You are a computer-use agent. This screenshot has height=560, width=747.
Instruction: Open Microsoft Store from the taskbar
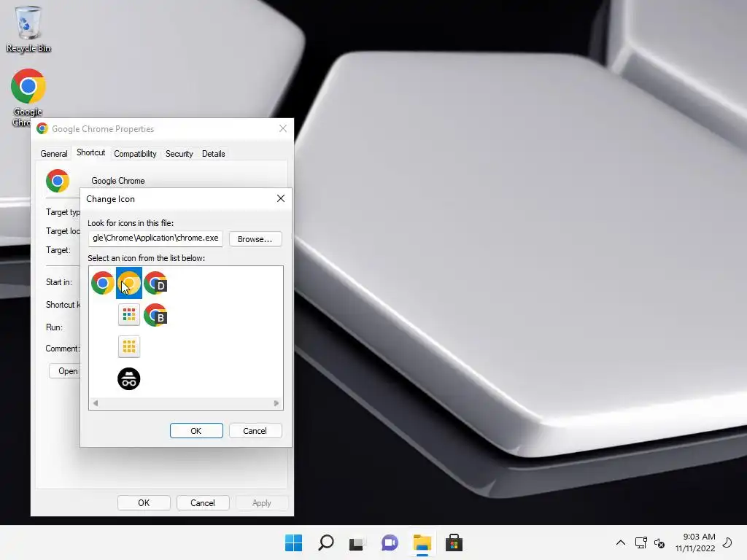point(454,542)
